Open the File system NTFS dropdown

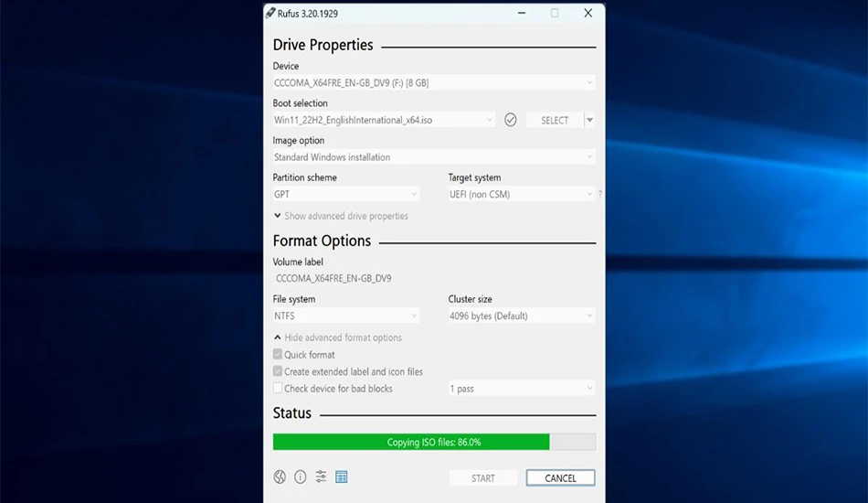[346, 316]
